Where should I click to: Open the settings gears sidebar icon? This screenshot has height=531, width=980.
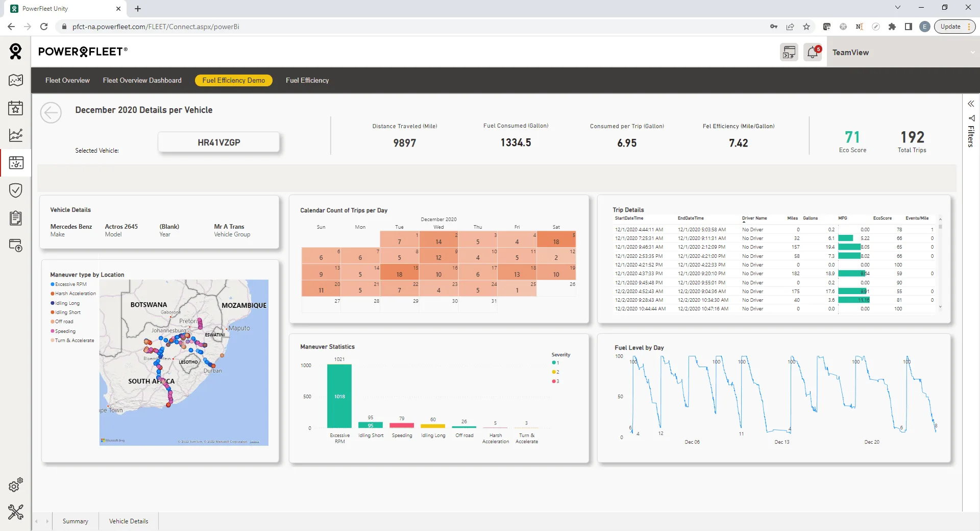coord(16,485)
